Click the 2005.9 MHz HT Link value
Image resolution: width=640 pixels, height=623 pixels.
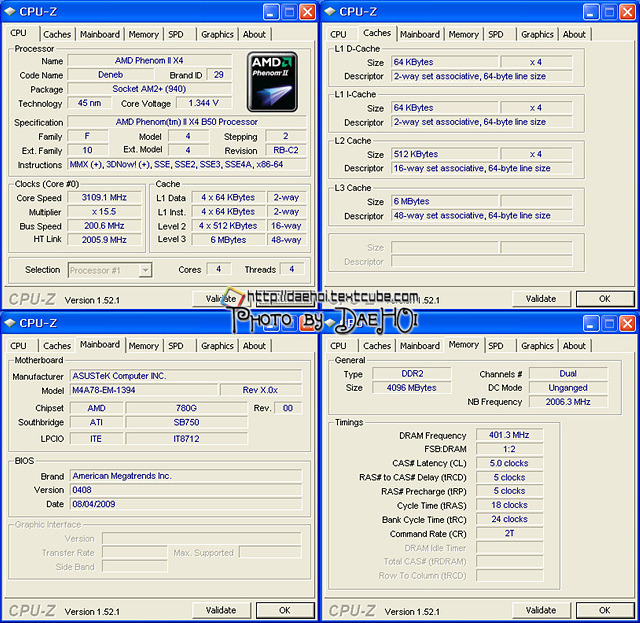[x=104, y=240]
